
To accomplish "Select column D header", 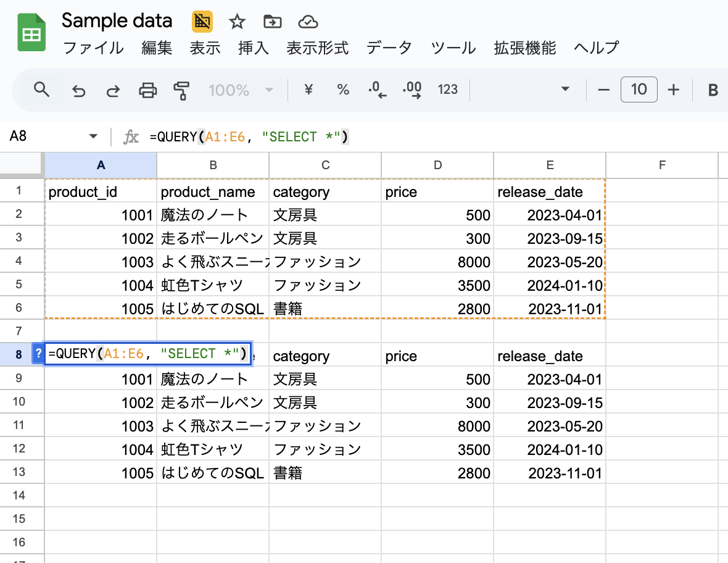I will click(x=437, y=165).
